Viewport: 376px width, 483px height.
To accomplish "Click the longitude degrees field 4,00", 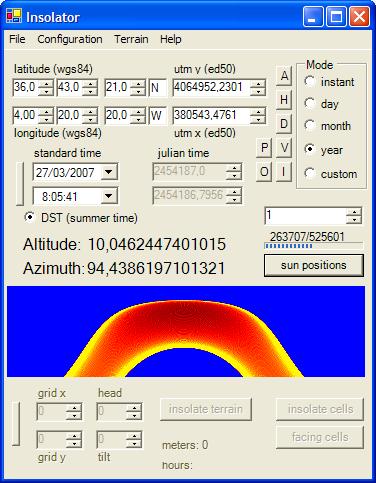I will (x=26, y=115).
